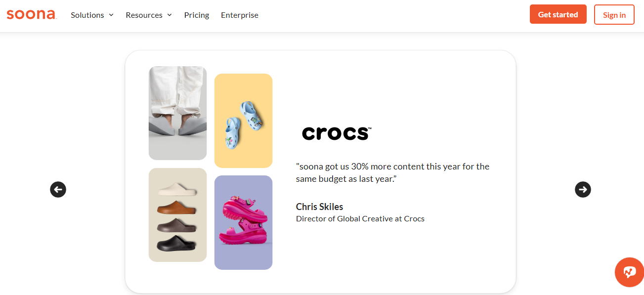Viewport: 644px width, 295px height.
Task: Click the Sign in button
Action: coord(614,15)
